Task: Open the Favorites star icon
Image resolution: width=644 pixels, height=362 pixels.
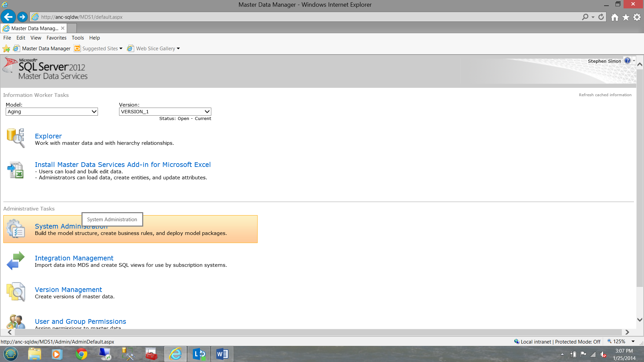Action: tap(626, 17)
